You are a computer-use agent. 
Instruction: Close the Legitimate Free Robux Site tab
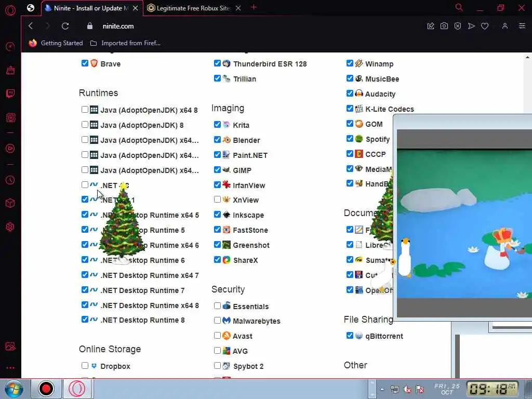tap(238, 8)
